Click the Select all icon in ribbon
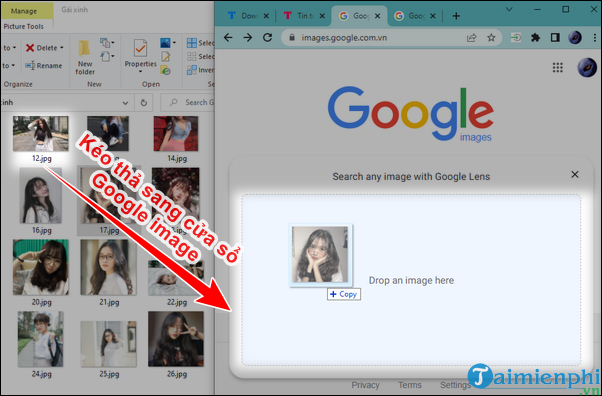 point(192,43)
